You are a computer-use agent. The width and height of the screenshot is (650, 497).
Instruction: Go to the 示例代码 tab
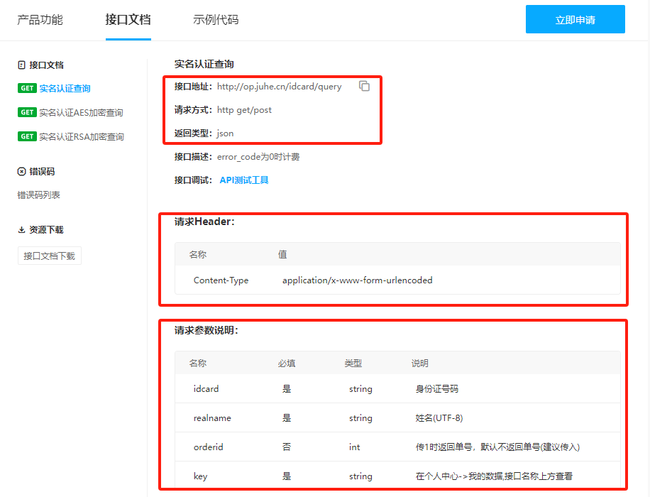(x=216, y=19)
